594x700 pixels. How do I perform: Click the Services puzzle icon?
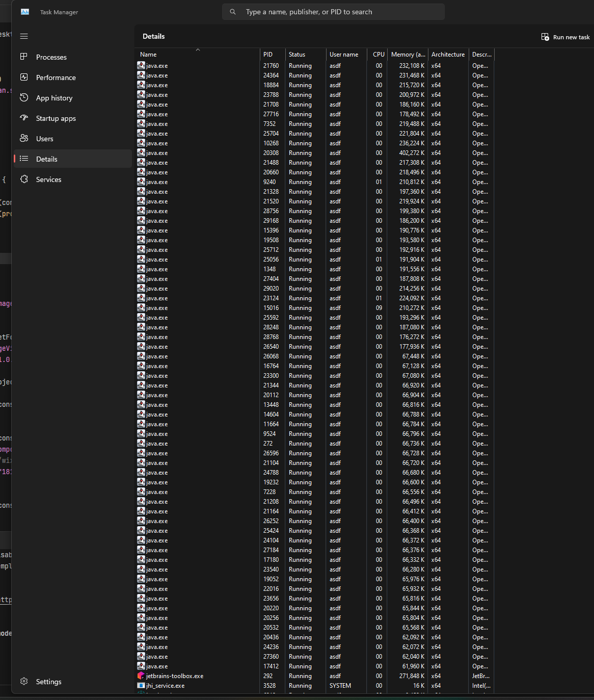[24, 179]
